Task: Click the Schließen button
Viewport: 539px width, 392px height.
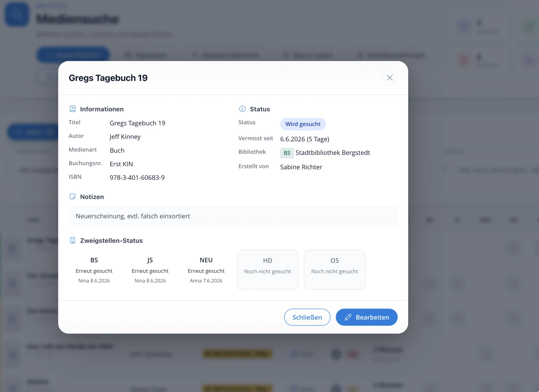Action: tap(307, 317)
